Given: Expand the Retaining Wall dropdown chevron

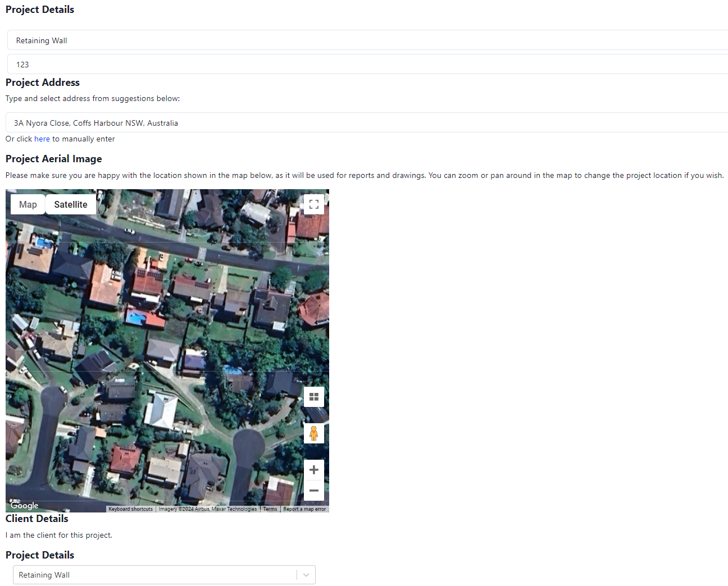Looking at the screenshot, I should (x=306, y=575).
